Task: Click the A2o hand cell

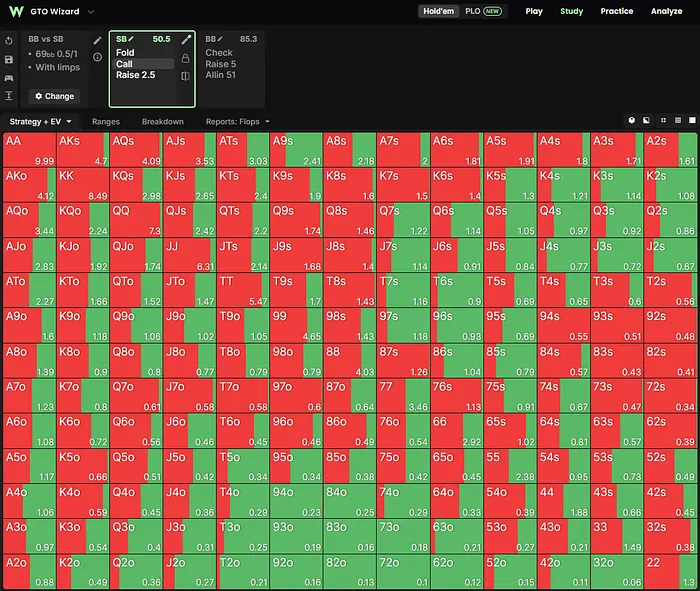Action: point(29,571)
